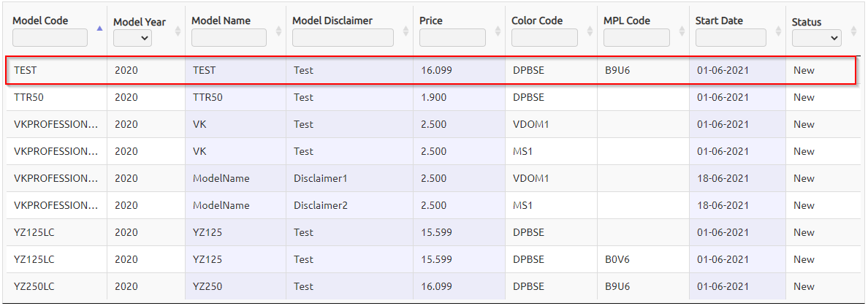This screenshot has height=306, width=868.
Task: Select the highlighted TEST model row
Action: tap(430, 70)
